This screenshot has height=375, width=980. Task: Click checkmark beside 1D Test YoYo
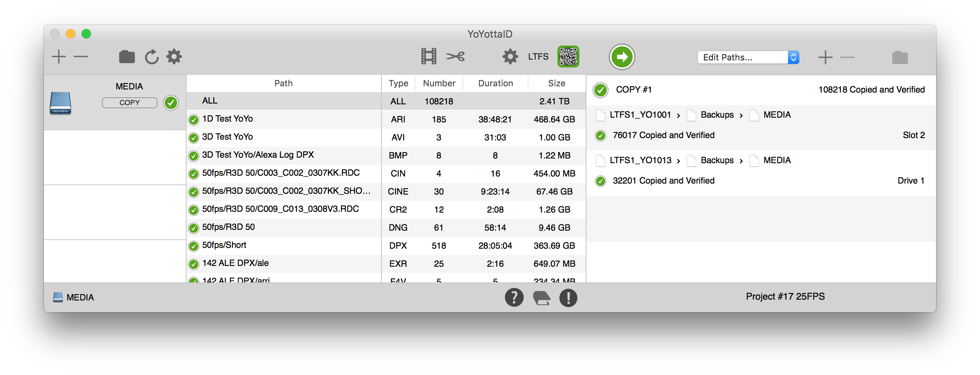194,120
